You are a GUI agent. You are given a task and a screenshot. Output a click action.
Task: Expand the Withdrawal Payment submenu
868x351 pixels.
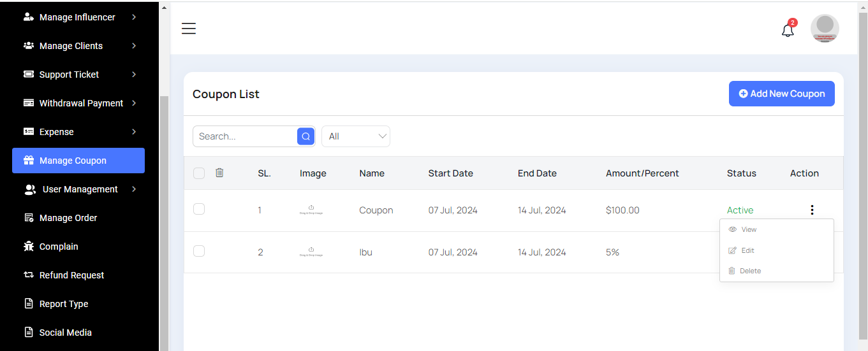pyautogui.click(x=134, y=103)
